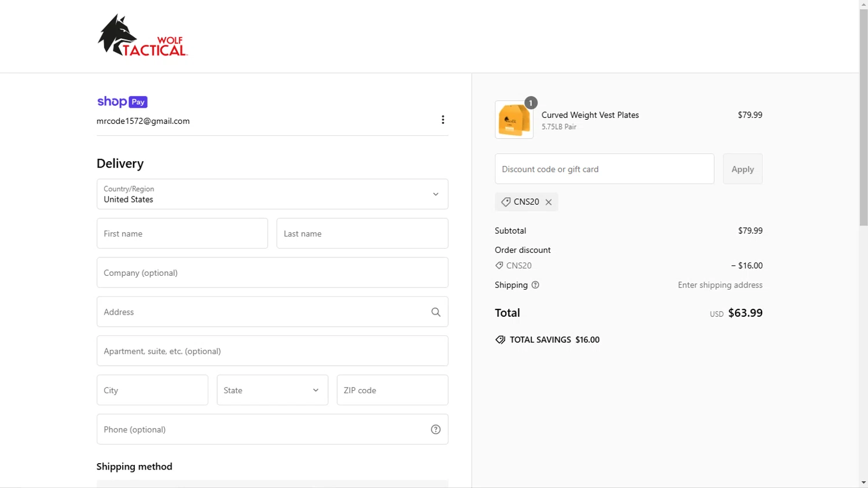Click the item quantity badge 1
The image size is (868, 488).
point(531,103)
